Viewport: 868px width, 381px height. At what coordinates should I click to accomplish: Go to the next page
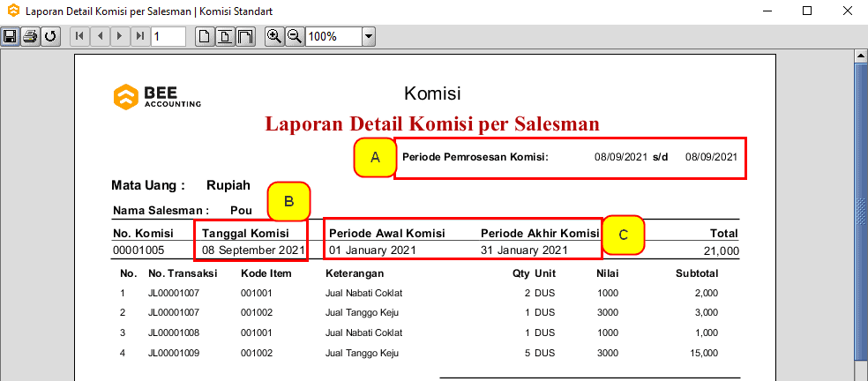tap(120, 36)
